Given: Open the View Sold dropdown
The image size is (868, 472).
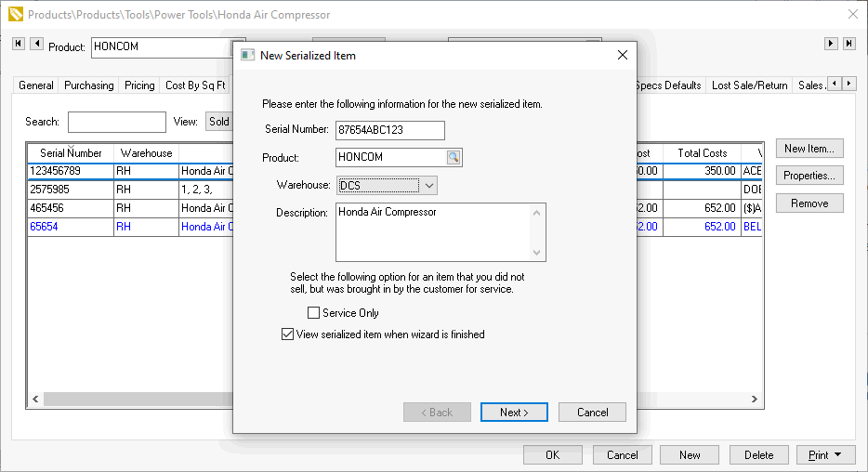Looking at the screenshot, I should [219, 122].
